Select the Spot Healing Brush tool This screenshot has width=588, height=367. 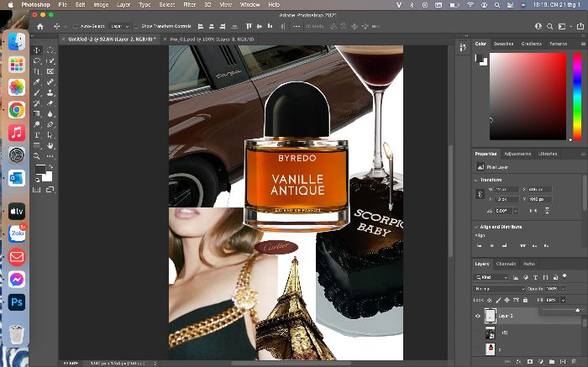coord(50,81)
